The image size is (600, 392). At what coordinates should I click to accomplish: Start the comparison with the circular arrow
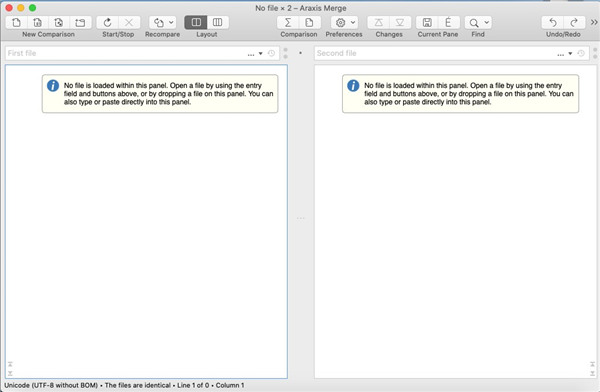(x=108, y=23)
